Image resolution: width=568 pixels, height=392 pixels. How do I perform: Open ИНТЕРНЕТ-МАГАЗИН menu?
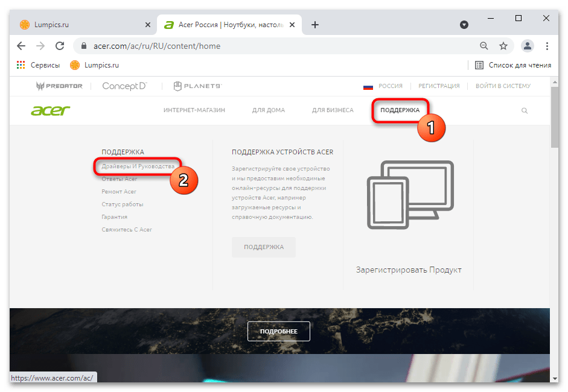[194, 110]
